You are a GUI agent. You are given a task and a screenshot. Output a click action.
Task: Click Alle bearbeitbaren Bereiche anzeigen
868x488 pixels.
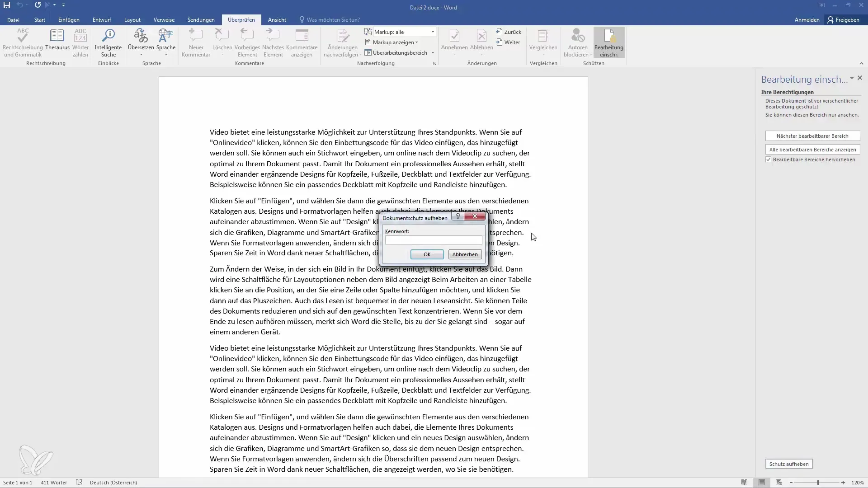click(812, 150)
